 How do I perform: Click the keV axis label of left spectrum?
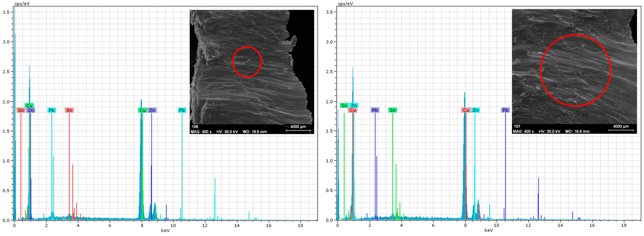165,230
